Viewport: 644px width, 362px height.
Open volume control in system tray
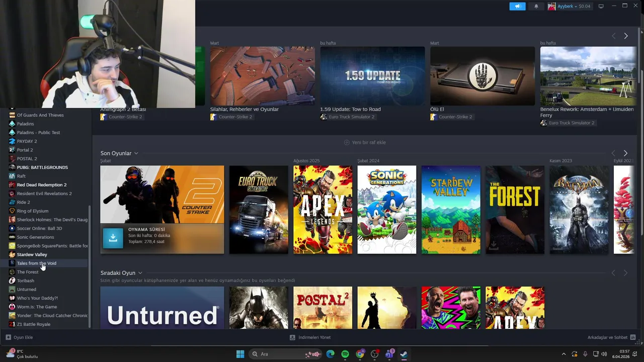604,354
